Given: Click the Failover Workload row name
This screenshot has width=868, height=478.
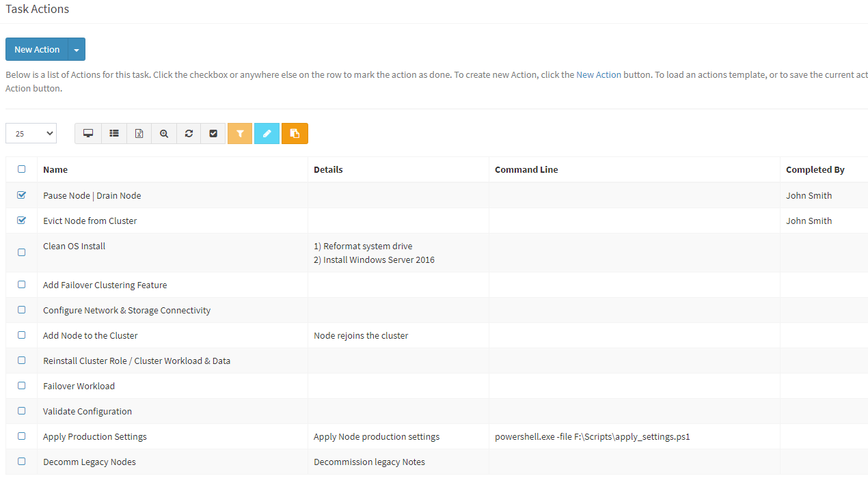Looking at the screenshot, I should [x=79, y=386].
